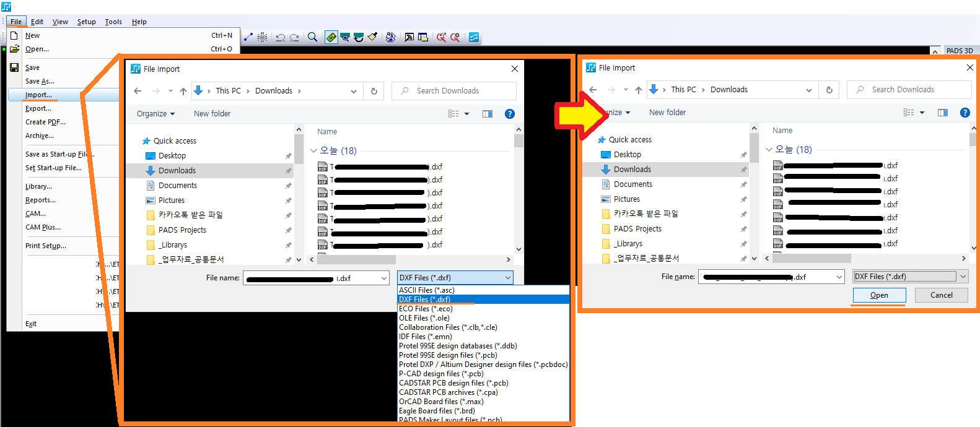Open help in right File Import dialog
Viewport: 980px width, 427px height.
[x=965, y=113]
